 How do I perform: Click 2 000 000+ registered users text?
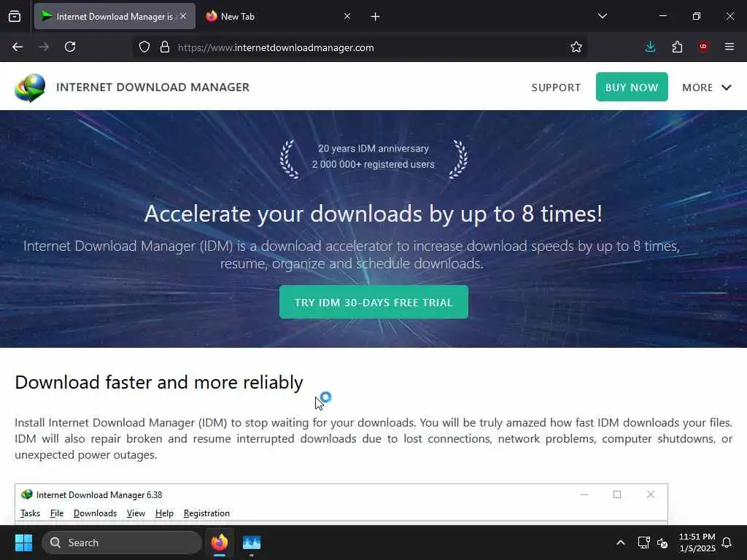pos(373,164)
